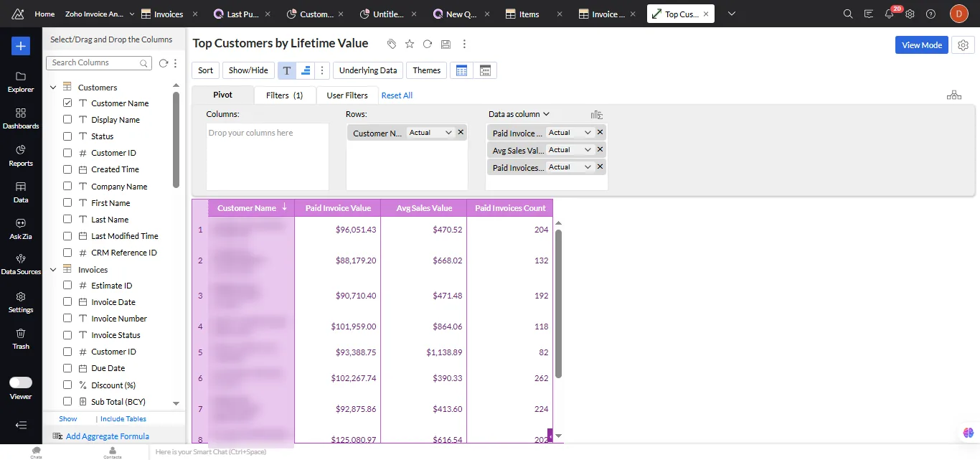980x460 pixels.
Task: Open more options beside report title
Action: 464,44
